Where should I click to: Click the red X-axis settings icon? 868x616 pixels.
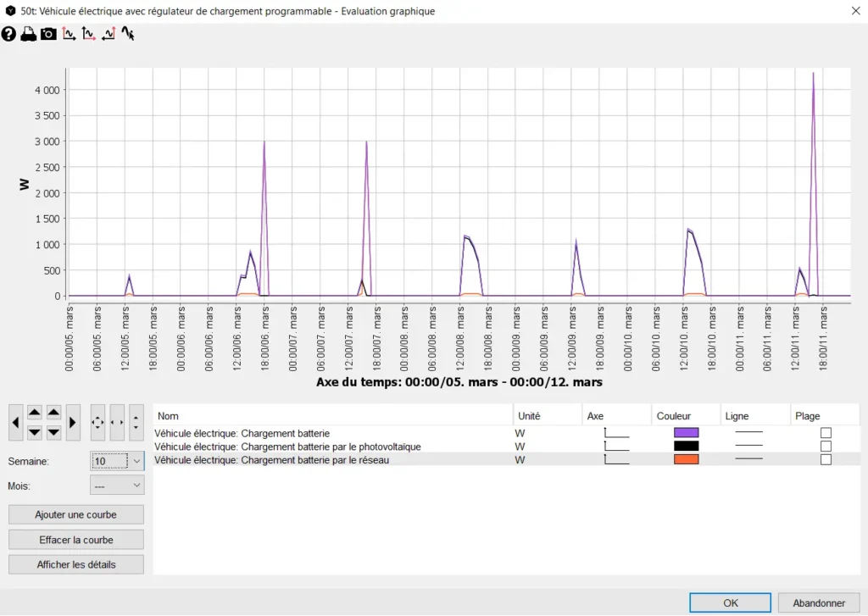coord(89,34)
